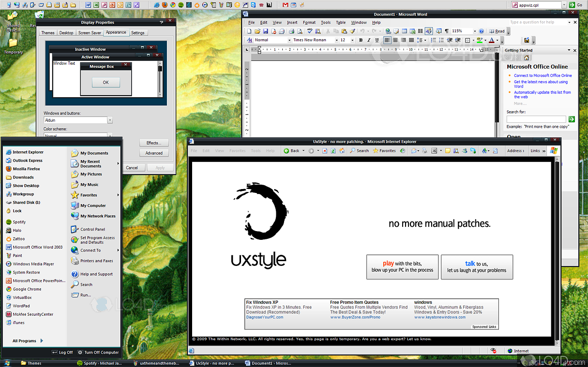
Task: Click the Effects... button in Display Properties
Action: tap(154, 143)
